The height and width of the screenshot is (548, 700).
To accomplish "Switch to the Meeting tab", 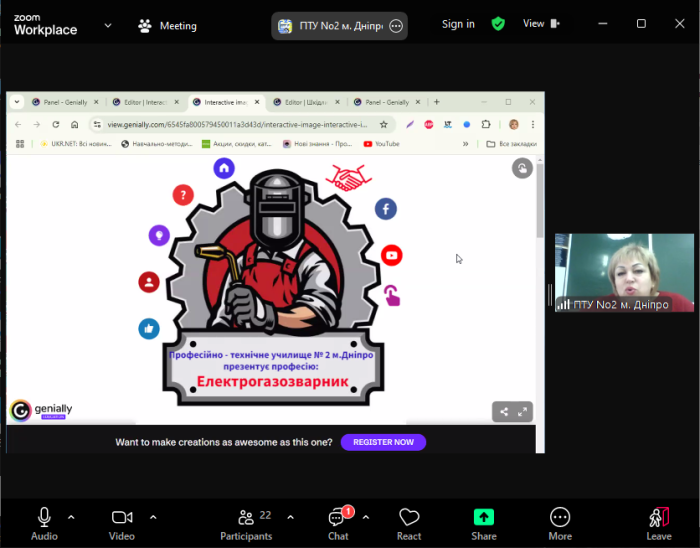I will coord(168,25).
